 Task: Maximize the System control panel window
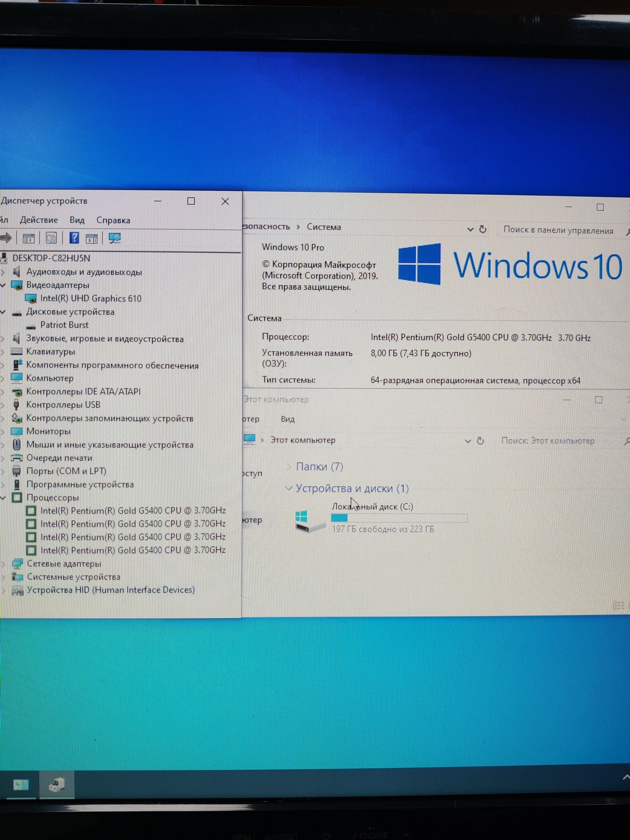(600, 207)
